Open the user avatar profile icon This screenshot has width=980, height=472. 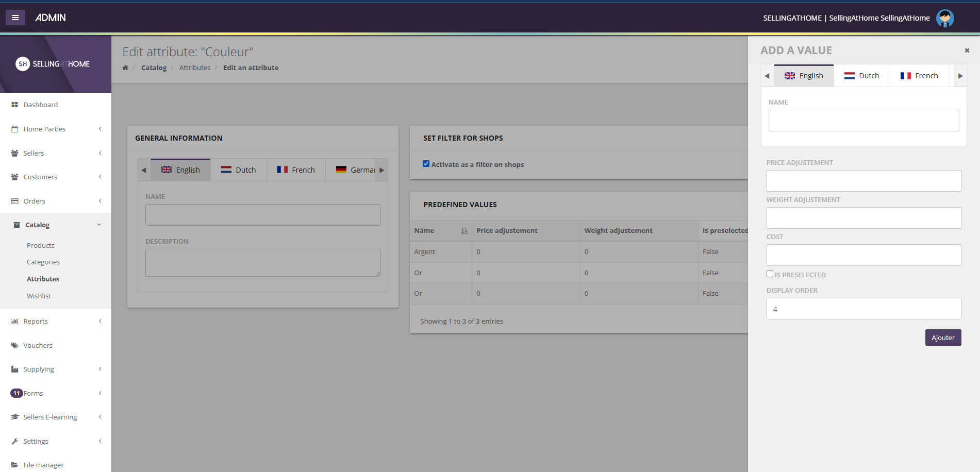coord(944,18)
